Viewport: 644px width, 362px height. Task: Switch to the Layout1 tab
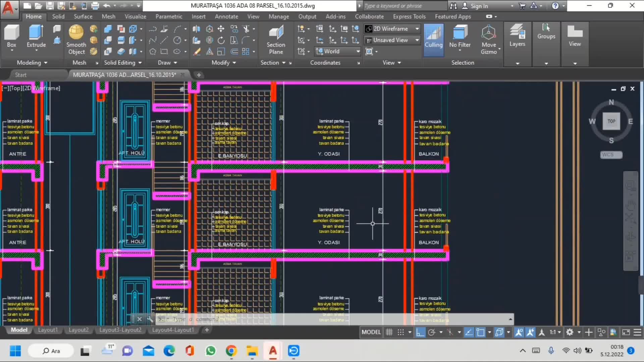(48, 330)
